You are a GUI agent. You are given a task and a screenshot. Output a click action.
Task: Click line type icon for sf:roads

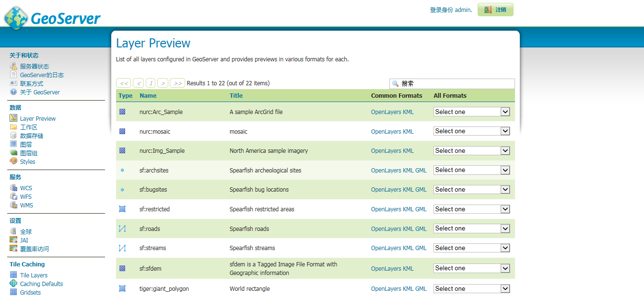pos(122,229)
